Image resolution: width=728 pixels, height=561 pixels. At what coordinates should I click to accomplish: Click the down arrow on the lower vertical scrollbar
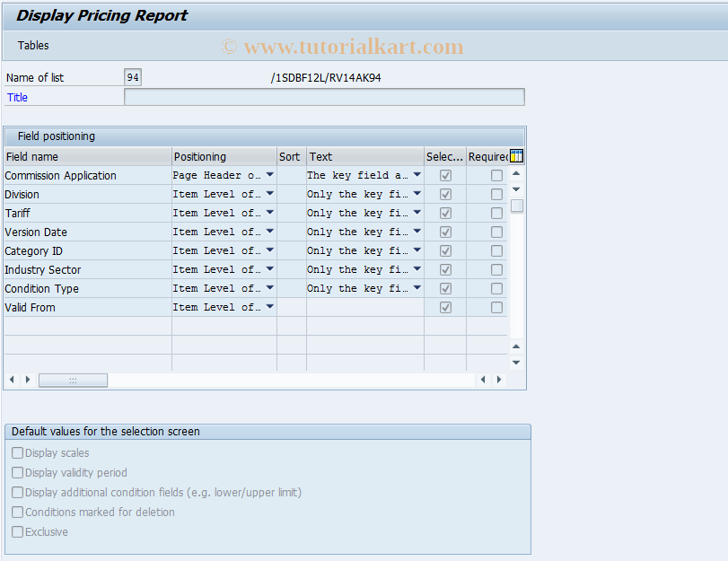click(514, 363)
